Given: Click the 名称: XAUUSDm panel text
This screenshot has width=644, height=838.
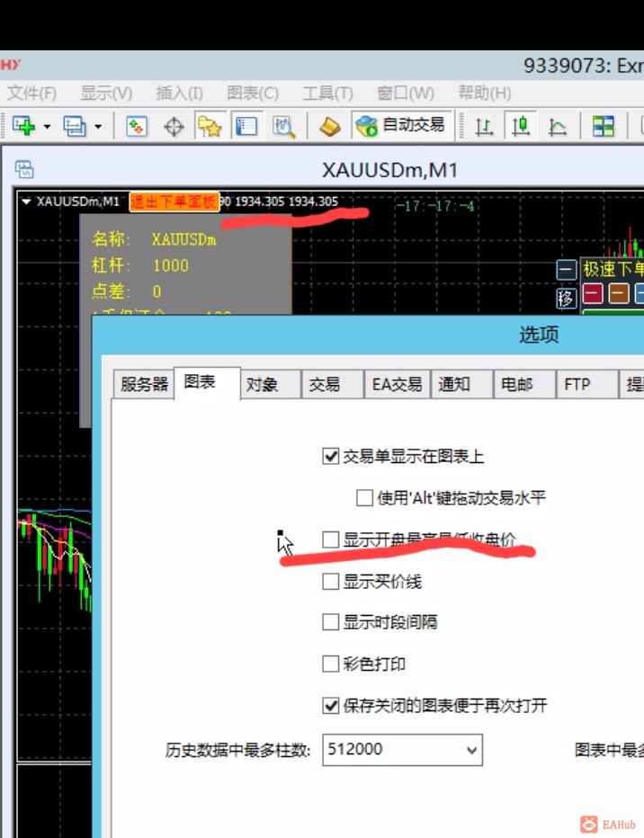Looking at the screenshot, I should 154,239.
